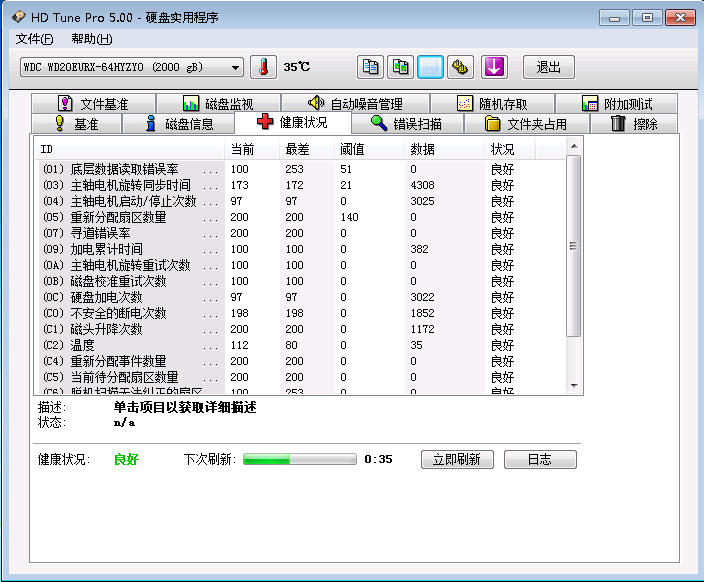Click the 状况 column header
This screenshot has height=582, width=704.
point(510,149)
